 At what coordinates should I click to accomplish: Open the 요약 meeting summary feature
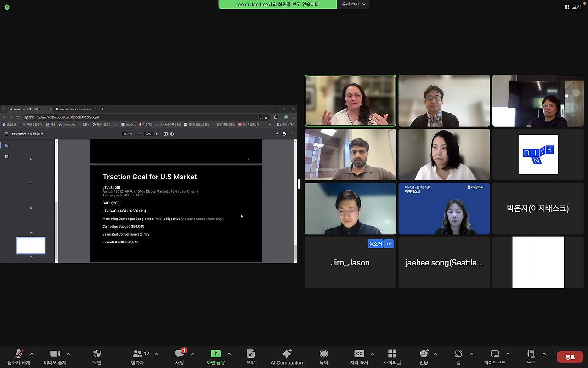point(250,356)
